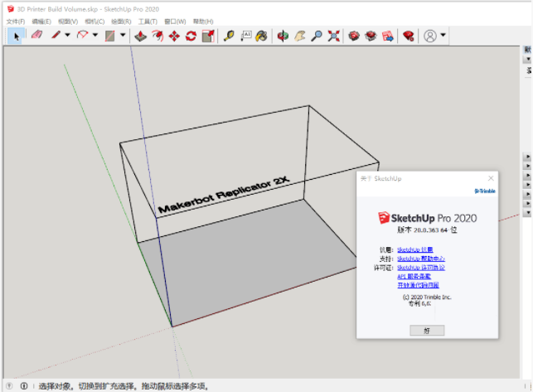
Task: Open the SketchUp 许可协议 link
Action: pyautogui.click(x=421, y=268)
